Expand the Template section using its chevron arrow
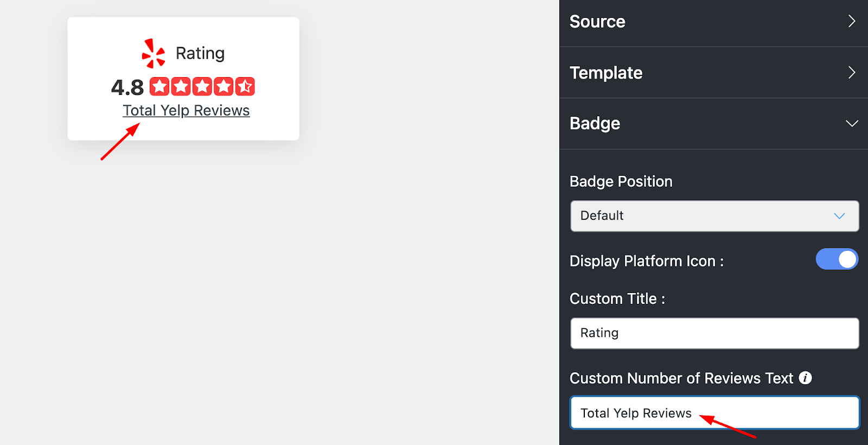This screenshot has width=868, height=445. (852, 72)
